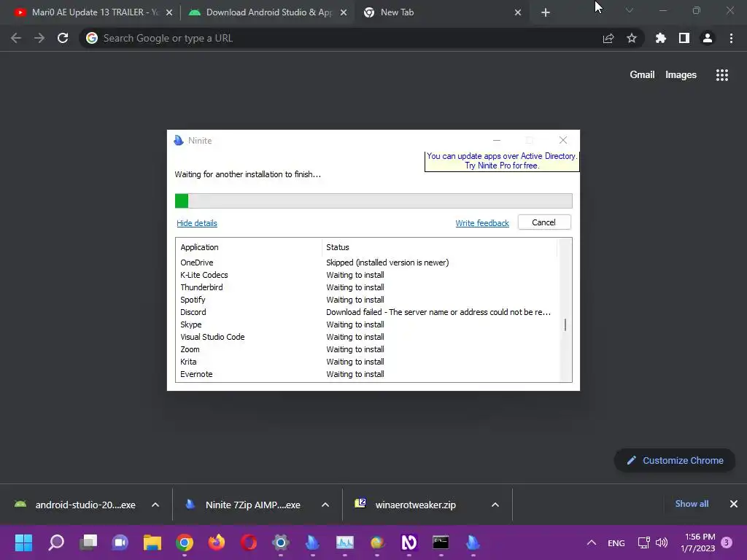Image resolution: width=747 pixels, height=560 pixels.
Task: Open Google Images link
Action: click(x=681, y=75)
